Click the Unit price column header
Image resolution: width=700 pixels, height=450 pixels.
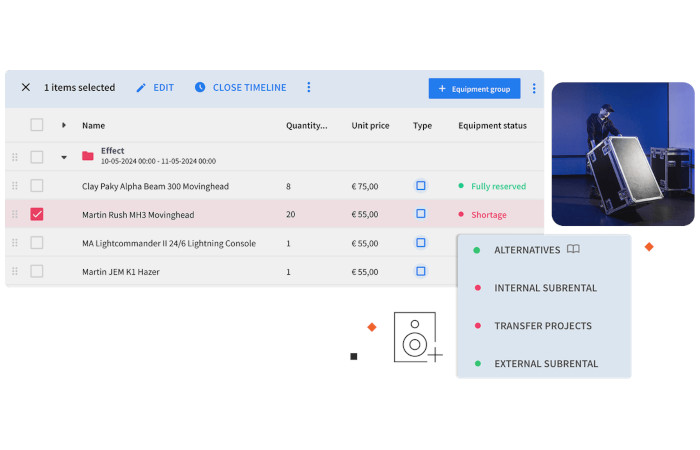(370, 125)
